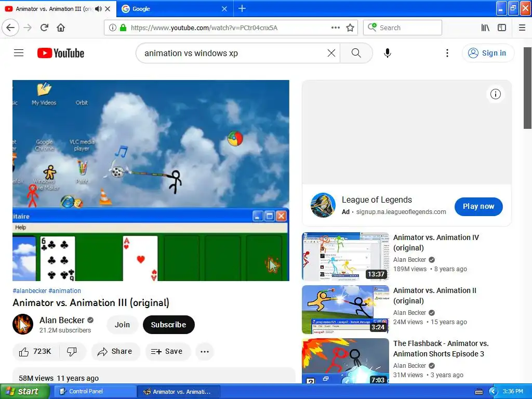Save video to a playlist
Viewport: 532px width, 399px height.
[167, 352]
